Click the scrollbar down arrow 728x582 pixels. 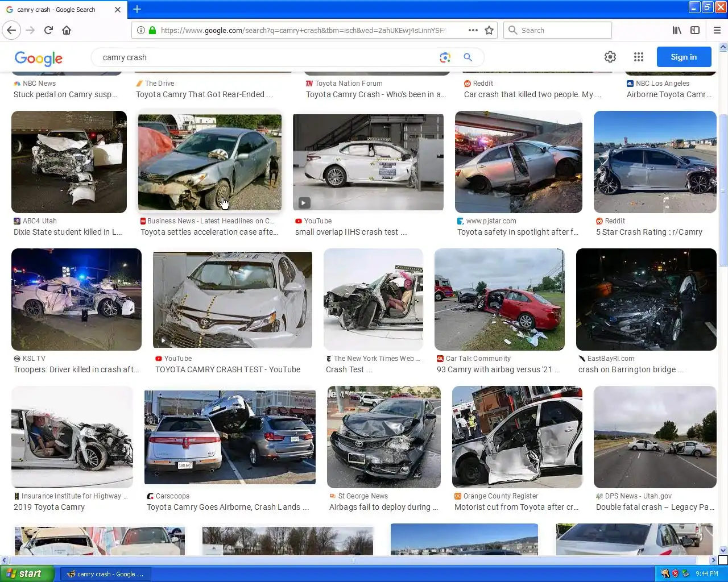coord(723,550)
